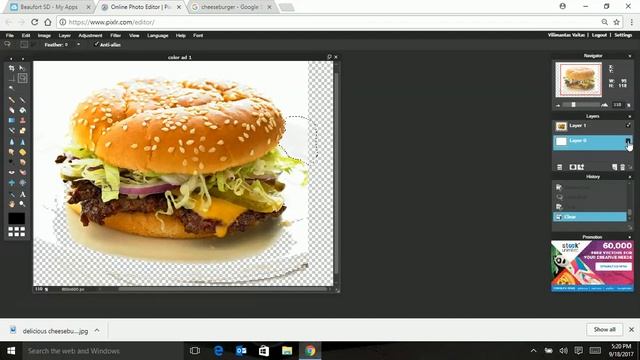Viewport: 640px width, 360px height.
Task: Select the Move tool
Action: click(22, 68)
